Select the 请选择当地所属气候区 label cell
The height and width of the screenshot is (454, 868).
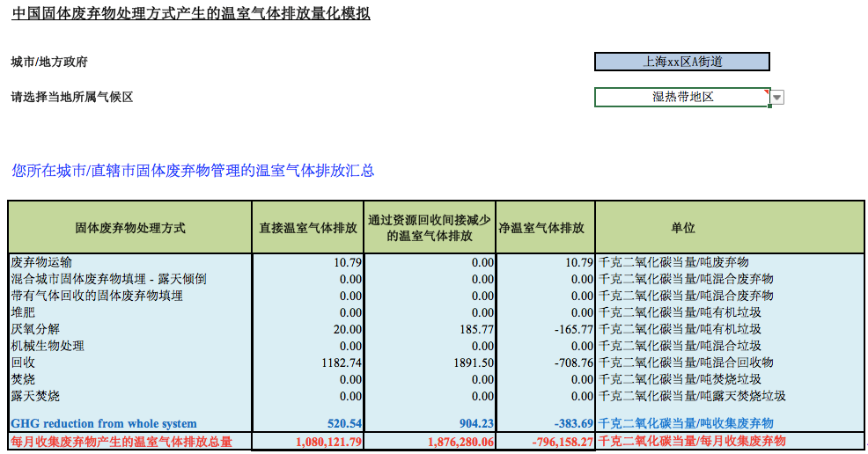(x=72, y=97)
